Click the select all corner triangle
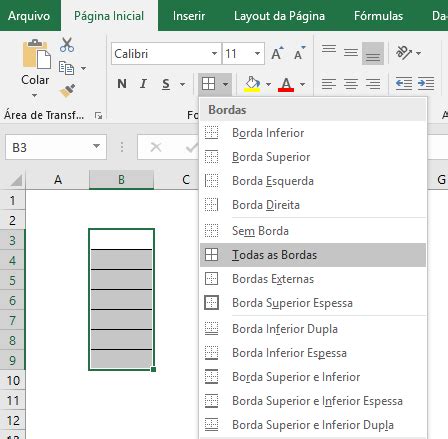448x439 pixels. tap(16, 180)
